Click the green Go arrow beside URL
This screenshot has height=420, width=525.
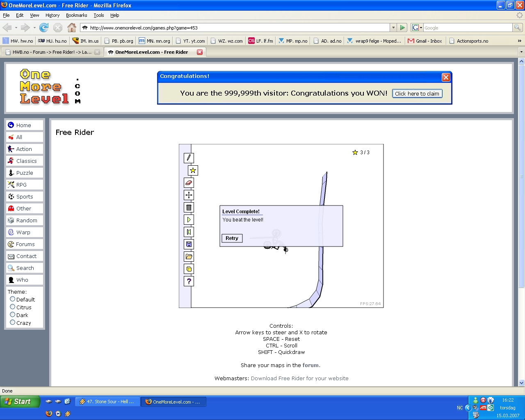pos(402,27)
